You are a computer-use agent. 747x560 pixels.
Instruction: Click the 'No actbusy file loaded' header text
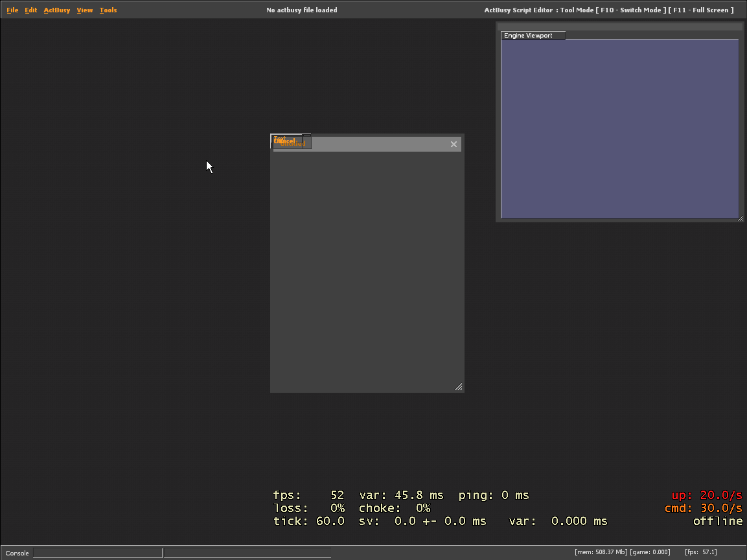302,10
